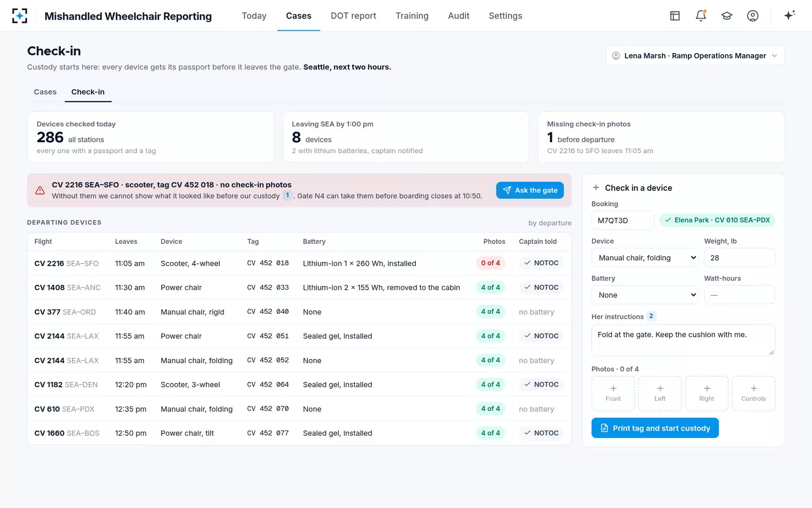Viewport: 812px width, 508px height.
Task: Add a Left photo
Action: (660, 393)
